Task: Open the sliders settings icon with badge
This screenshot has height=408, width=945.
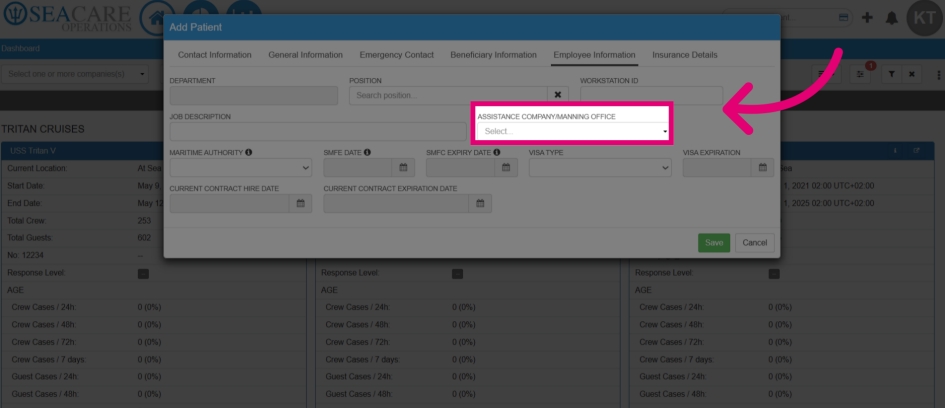Action: coord(860,74)
